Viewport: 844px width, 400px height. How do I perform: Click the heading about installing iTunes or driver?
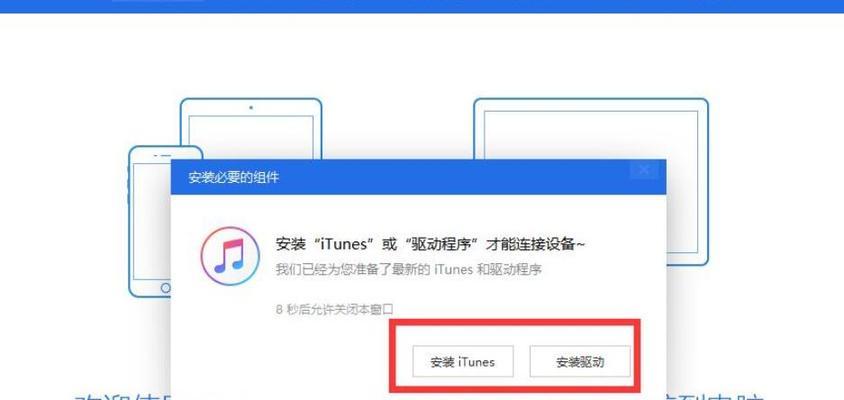(x=430, y=244)
